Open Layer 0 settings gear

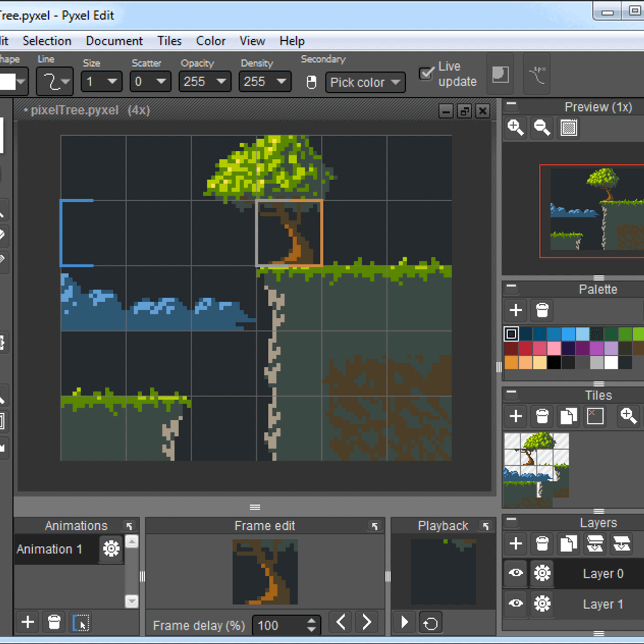click(x=542, y=573)
